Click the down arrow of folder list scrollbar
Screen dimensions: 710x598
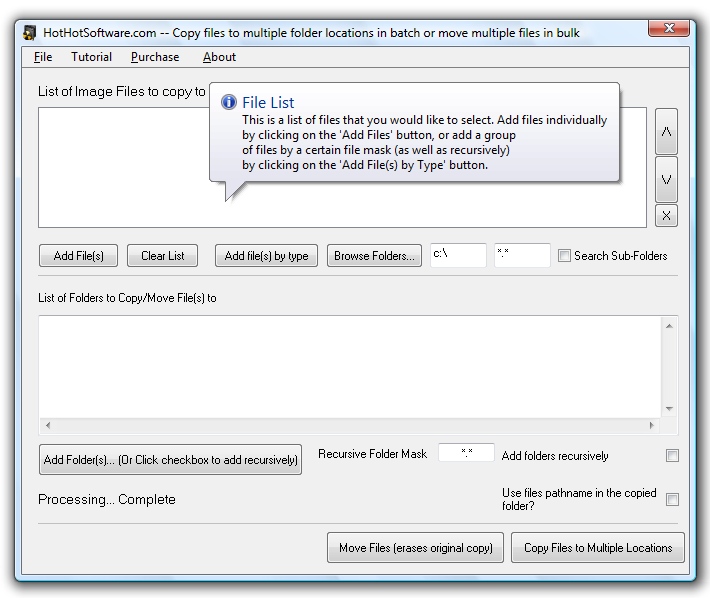pyautogui.click(x=669, y=409)
